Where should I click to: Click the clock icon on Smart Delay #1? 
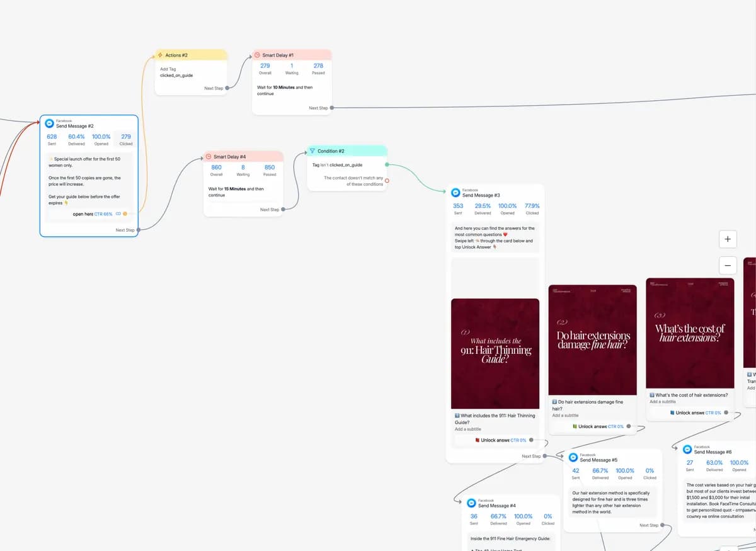click(x=258, y=55)
